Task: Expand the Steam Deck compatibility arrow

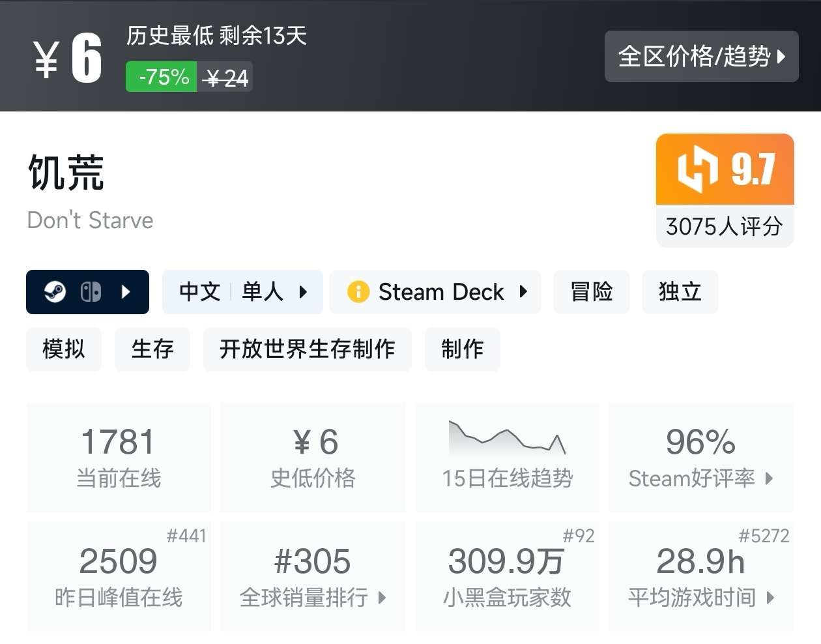Action: 523,292
